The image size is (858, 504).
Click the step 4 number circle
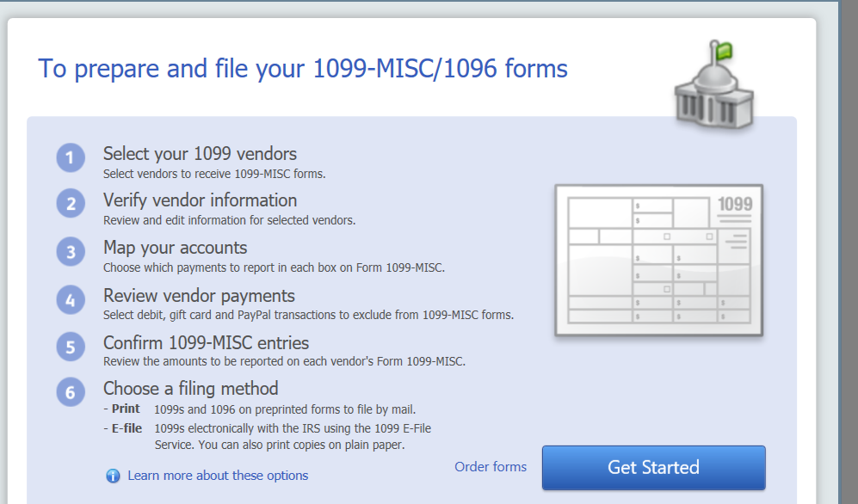(x=71, y=300)
